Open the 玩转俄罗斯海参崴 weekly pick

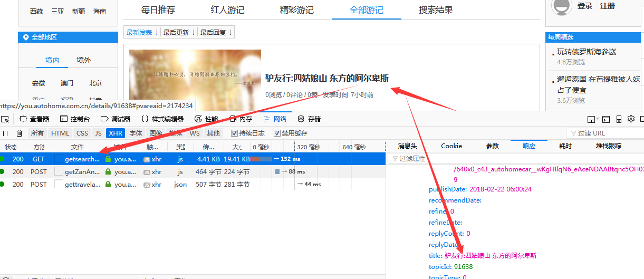[587, 52]
